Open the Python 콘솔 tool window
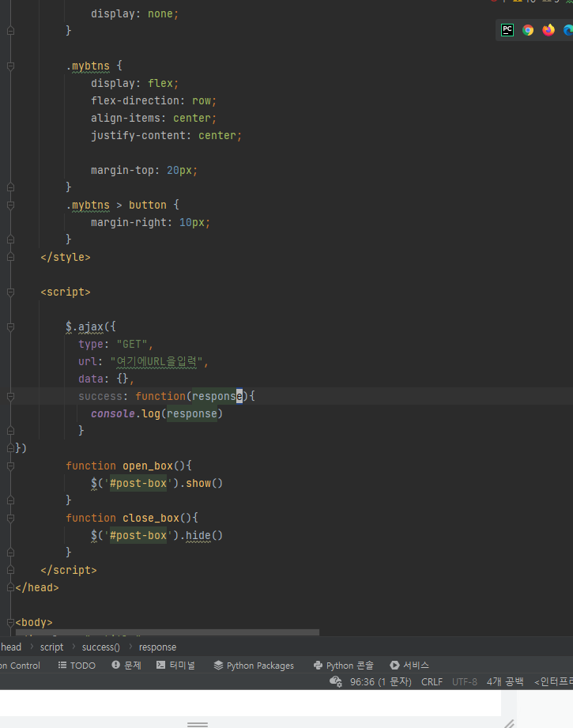Screen dimensions: 573x728 343,666
